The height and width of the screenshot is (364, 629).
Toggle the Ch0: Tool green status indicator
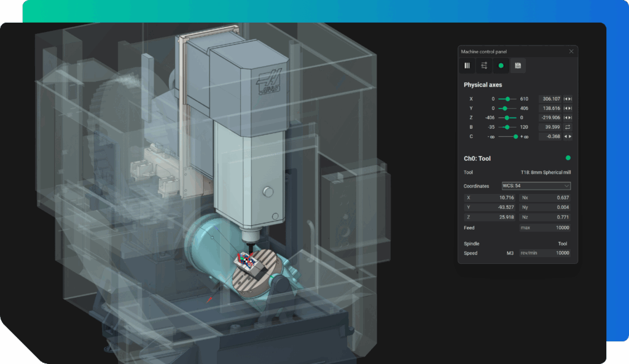[568, 158]
